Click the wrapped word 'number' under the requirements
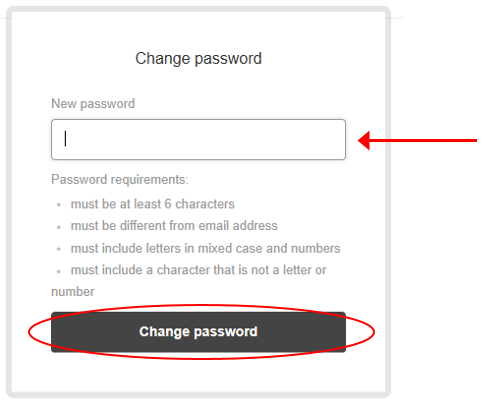Screen dimensions: 493x405 coord(73,292)
